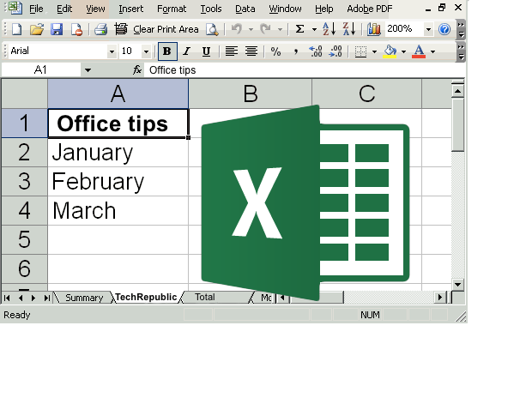Open a file with the Open folder icon
The image size is (532, 416).
click(x=37, y=29)
